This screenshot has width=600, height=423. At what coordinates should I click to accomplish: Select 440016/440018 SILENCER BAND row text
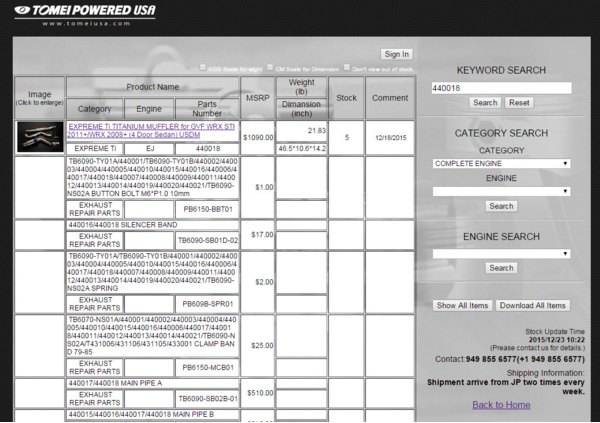click(123, 225)
